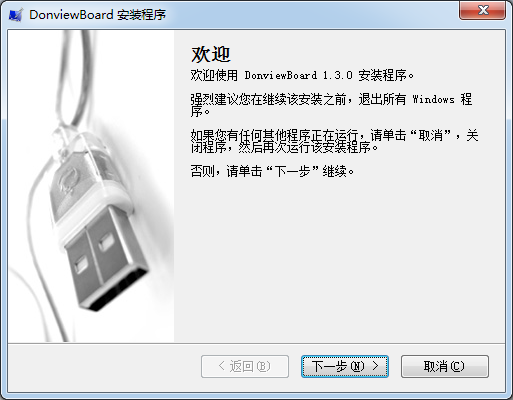The image size is (513, 400).
Task: Click empty gray area below the welcome text
Action: click(x=339, y=260)
